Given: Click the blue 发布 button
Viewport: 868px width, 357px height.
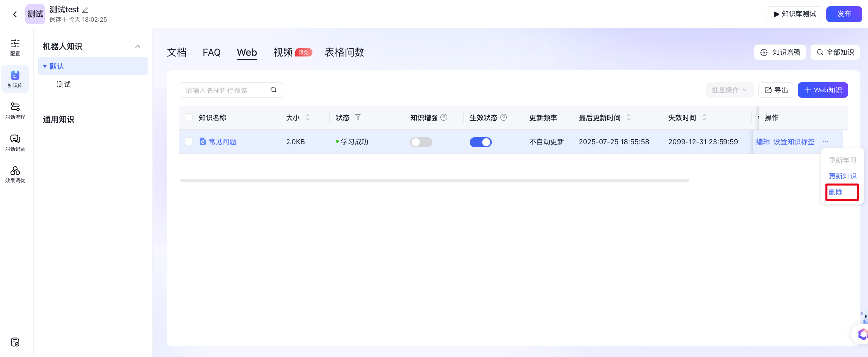Looking at the screenshot, I should 843,14.
